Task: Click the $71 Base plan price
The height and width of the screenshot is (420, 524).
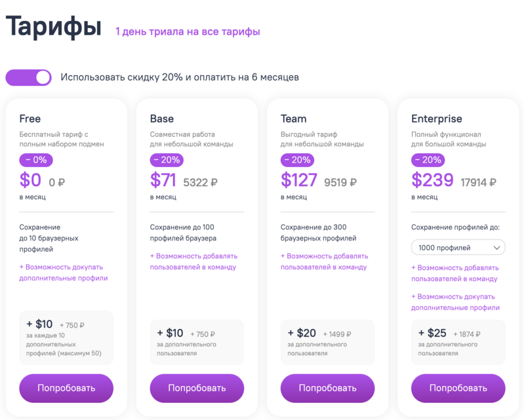Action: pyautogui.click(x=164, y=180)
